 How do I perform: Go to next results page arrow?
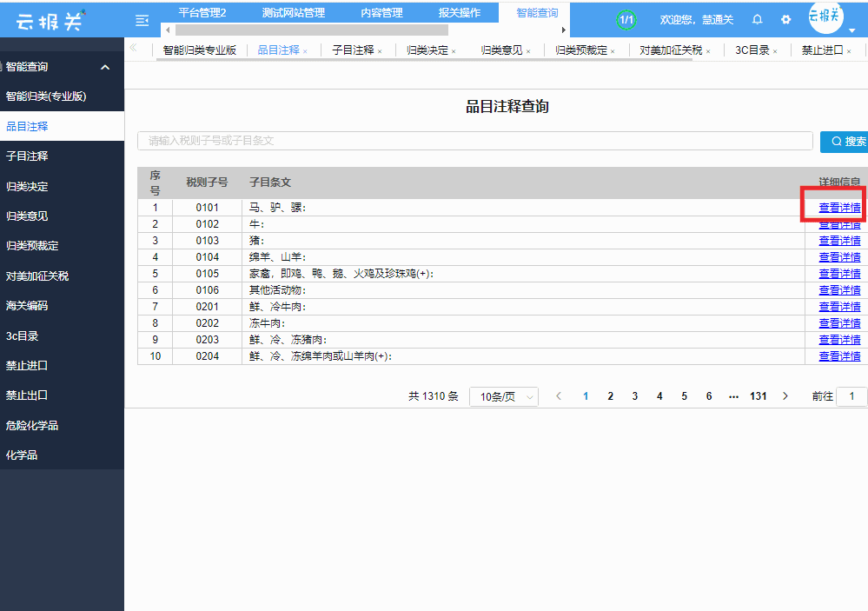[785, 396]
